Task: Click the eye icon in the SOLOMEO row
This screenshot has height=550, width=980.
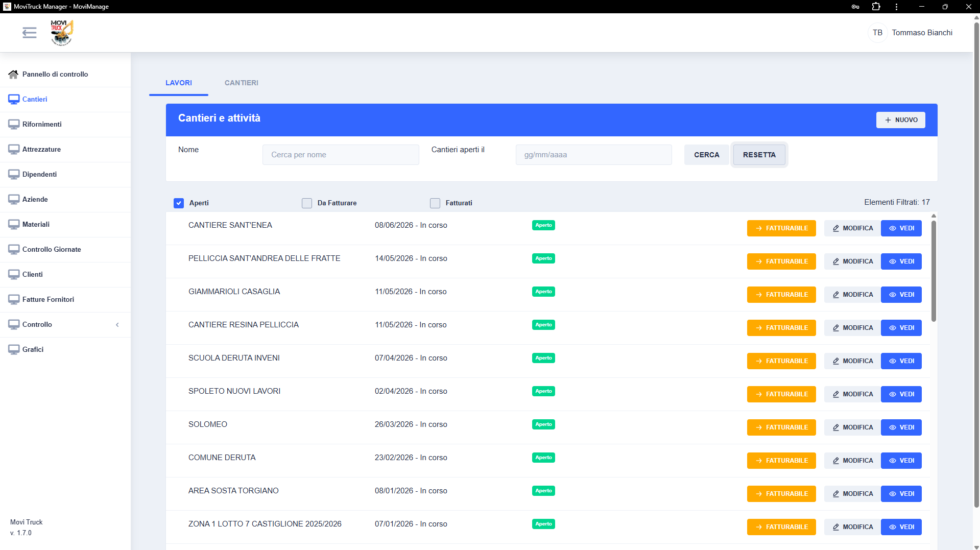Action: pos(893,427)
